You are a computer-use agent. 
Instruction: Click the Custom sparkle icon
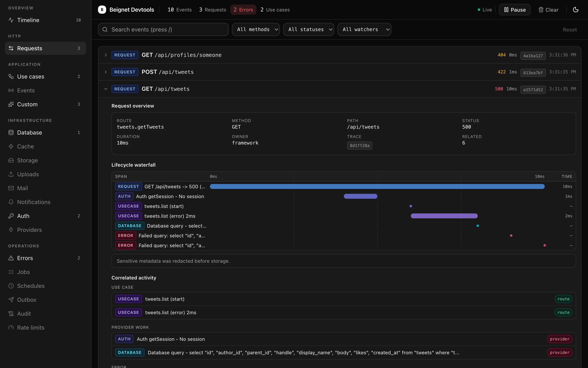click(x=11, y=104)
